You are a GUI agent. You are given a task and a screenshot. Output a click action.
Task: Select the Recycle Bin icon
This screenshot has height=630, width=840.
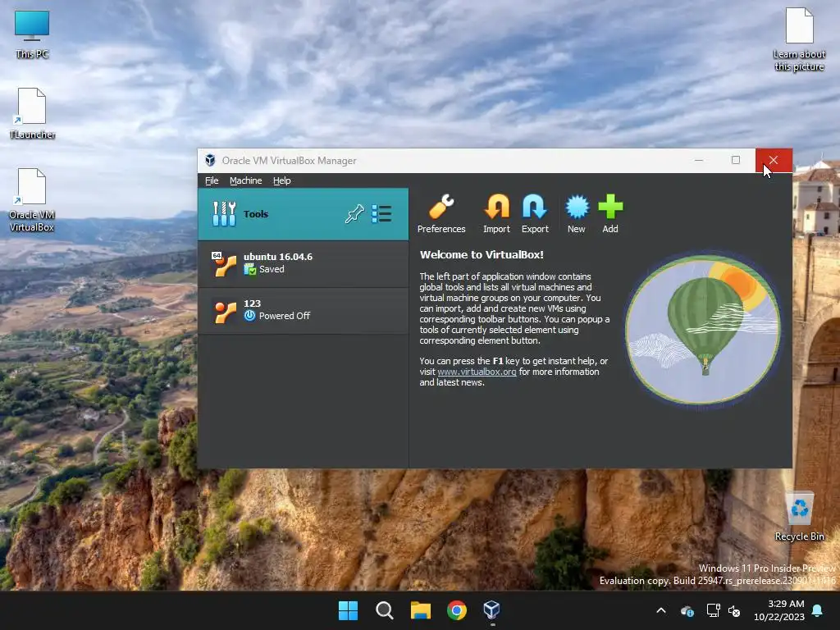(799, 517)
